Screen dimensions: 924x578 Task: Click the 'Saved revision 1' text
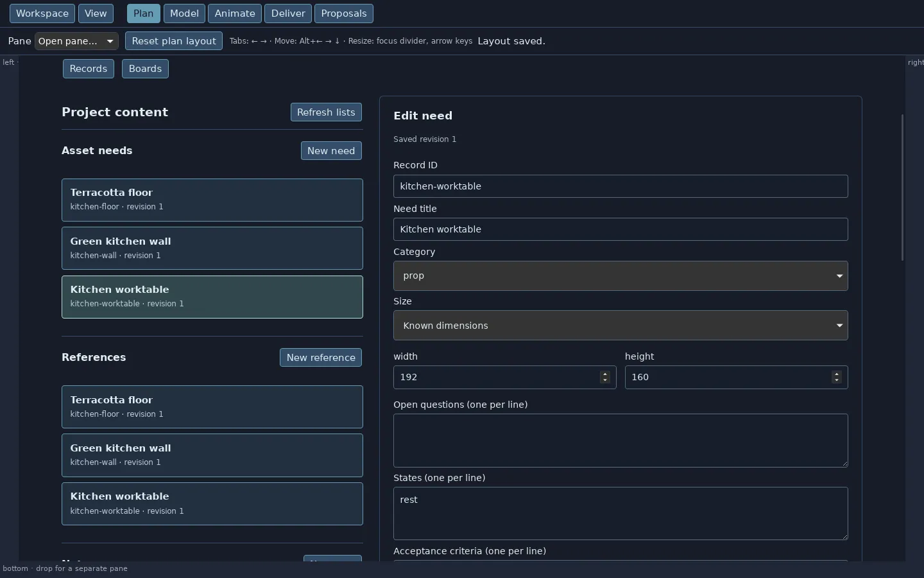[x=425, y=139]
